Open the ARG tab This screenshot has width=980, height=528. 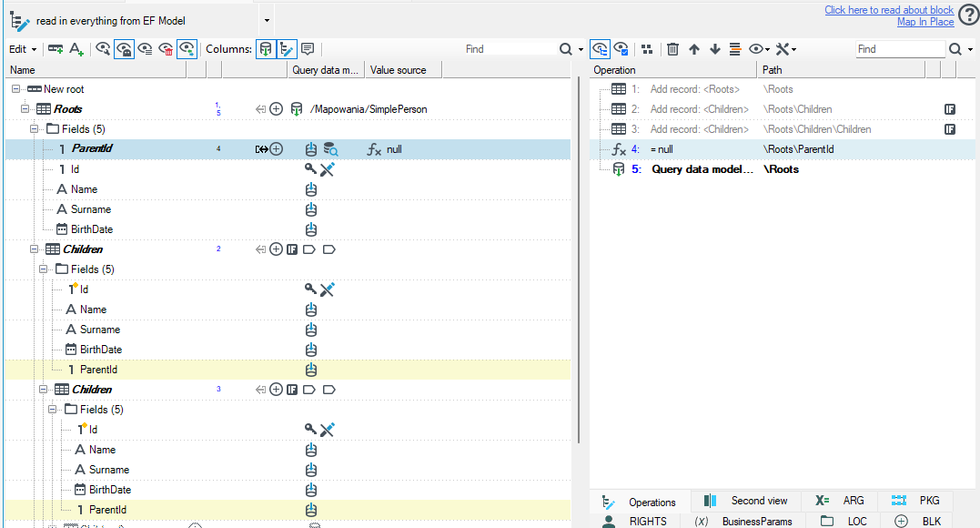coord(839,501)
